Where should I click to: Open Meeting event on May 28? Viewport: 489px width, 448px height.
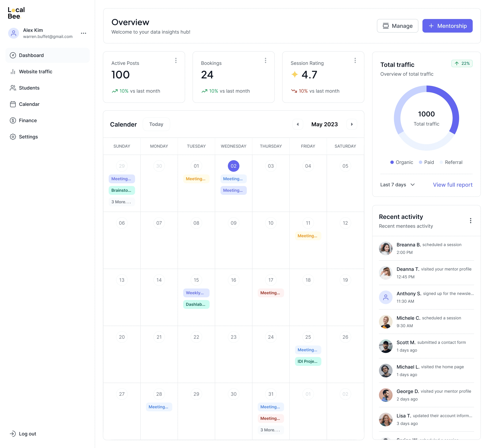pos(159,407)
